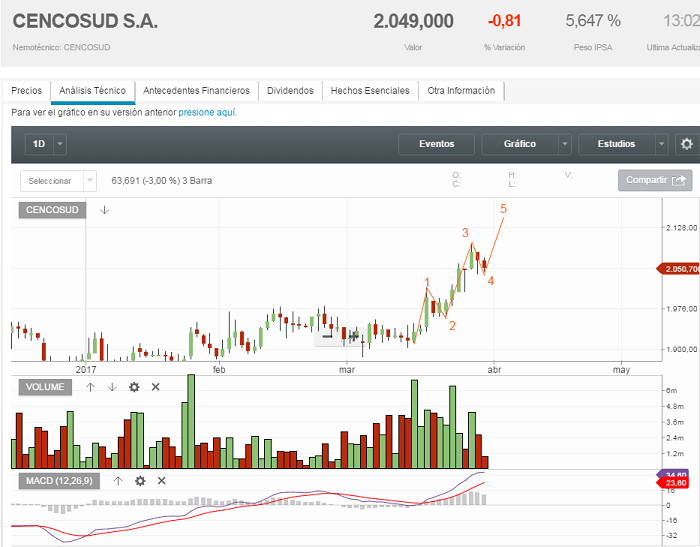The width and height of the screenshot is (700, 547).
Task: Click the '63,691 (-3,00 %) 3 Barra' readout
Action: pyautogui.click(x=162, y=181)
